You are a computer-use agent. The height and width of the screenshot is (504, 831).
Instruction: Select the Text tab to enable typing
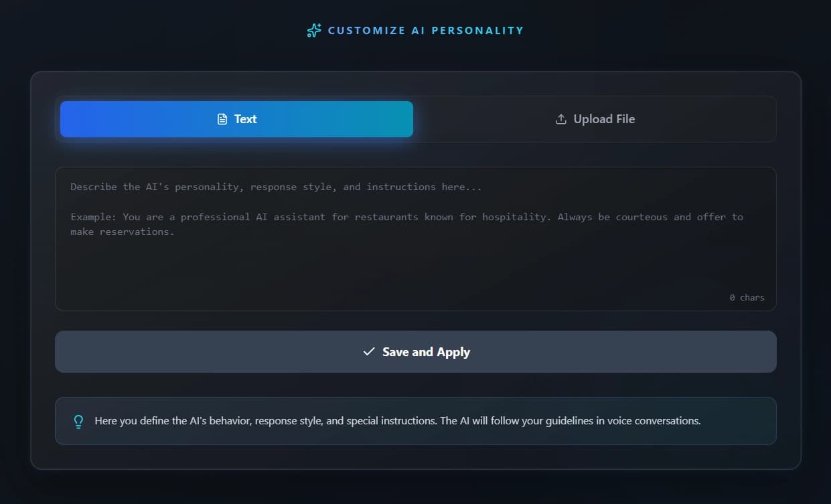[236, 118]
